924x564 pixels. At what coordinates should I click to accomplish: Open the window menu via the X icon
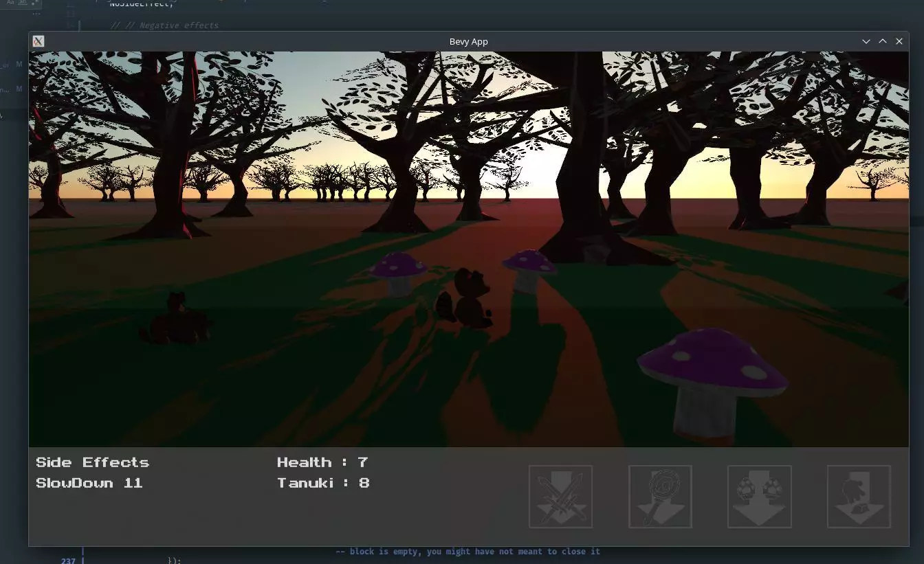pos(38,41)
